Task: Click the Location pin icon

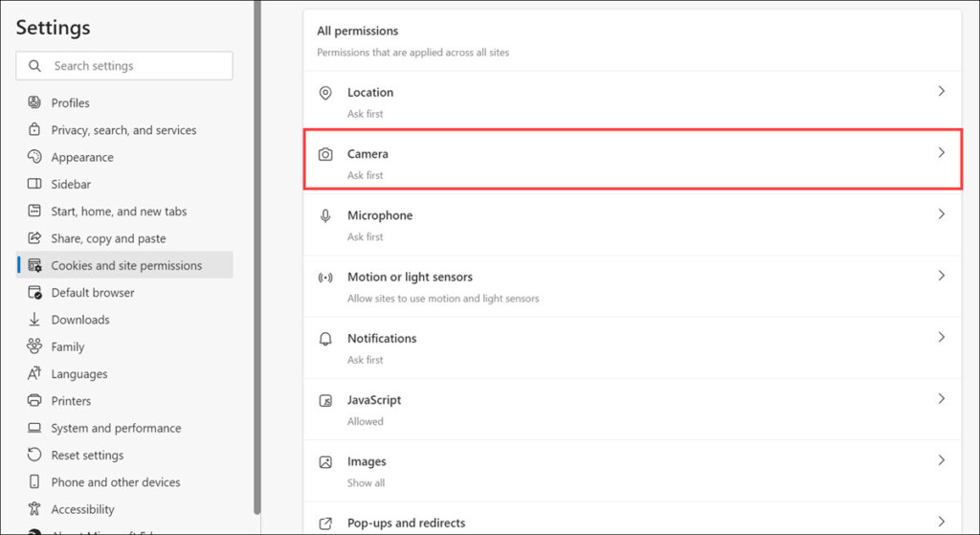Action: tap(325, 93)
